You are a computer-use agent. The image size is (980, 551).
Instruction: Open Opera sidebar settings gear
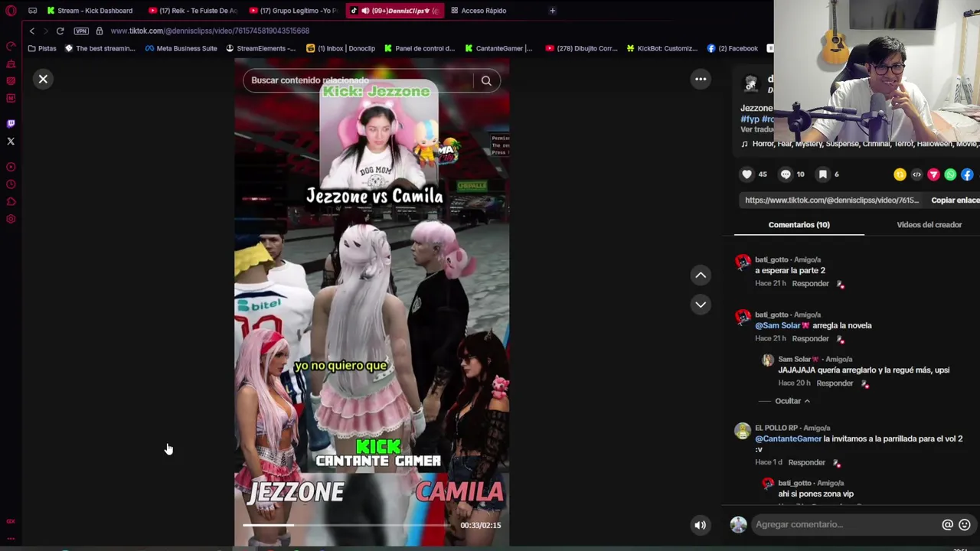tap(11, 220)
